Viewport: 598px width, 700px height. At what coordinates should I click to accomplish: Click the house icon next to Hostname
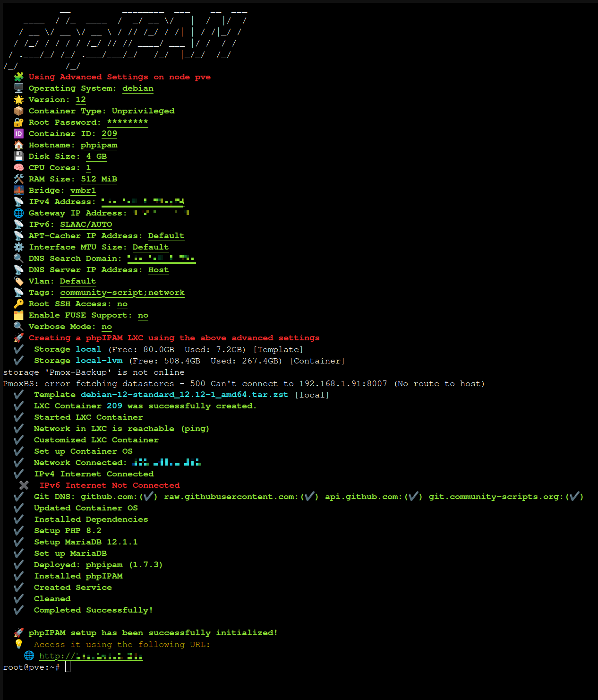pyautogui.click(x=19, y=145)
